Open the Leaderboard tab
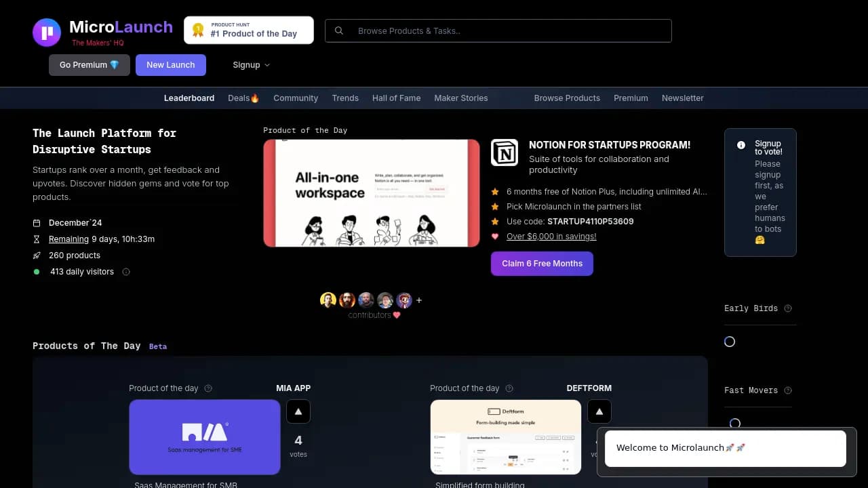The image size is (868, 488). point(189,98)
